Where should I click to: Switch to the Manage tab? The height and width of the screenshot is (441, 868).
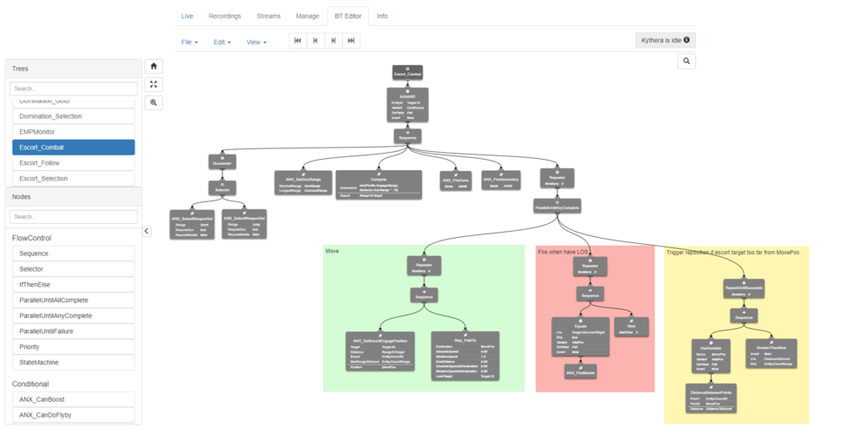pos(307,16)
